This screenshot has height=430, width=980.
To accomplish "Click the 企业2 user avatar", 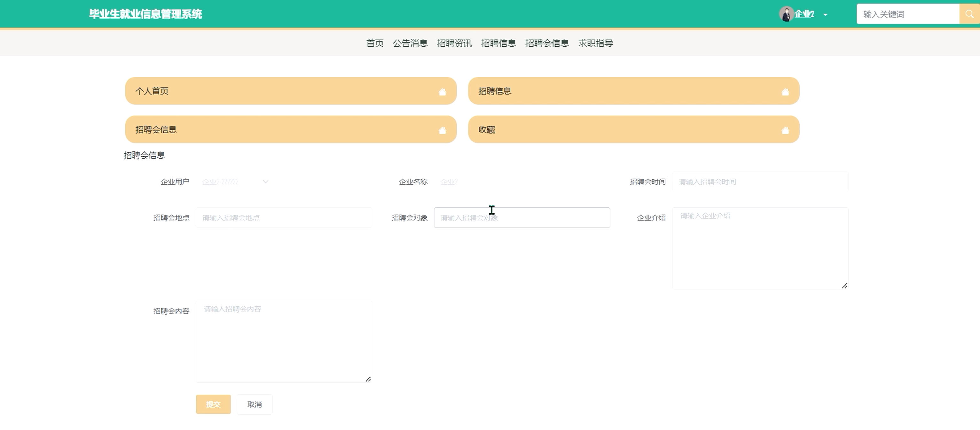I will coord(786,14).
